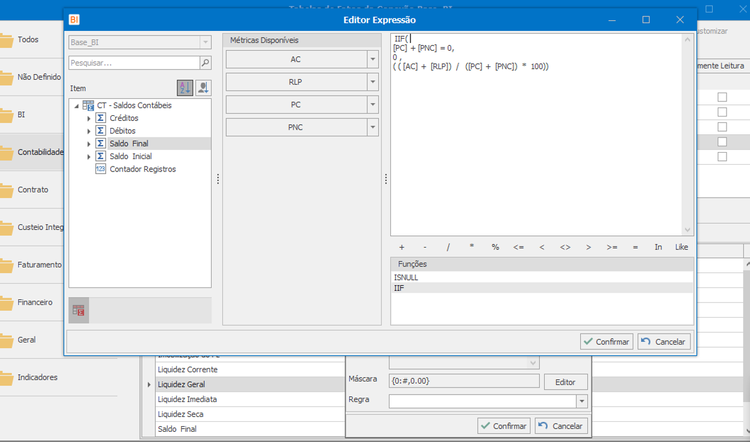Focus the Pesquisar search field

[x=134, y=63]
